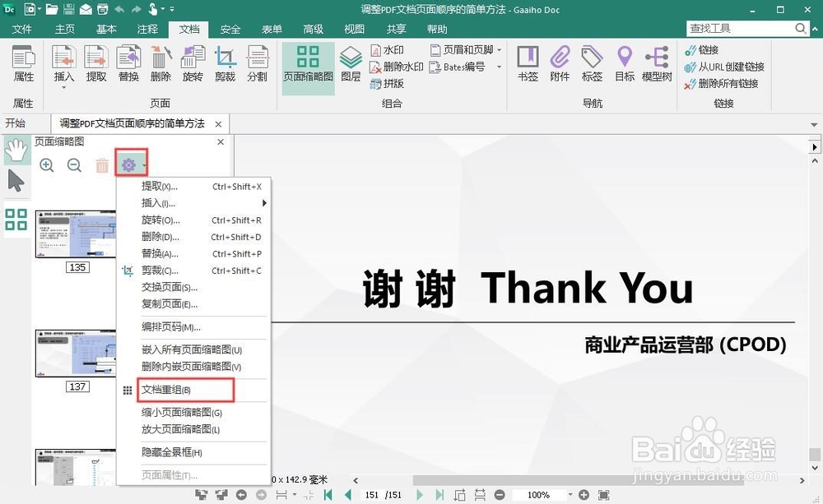Click the 拼版 (Imposition) tool

pos(388,83)
